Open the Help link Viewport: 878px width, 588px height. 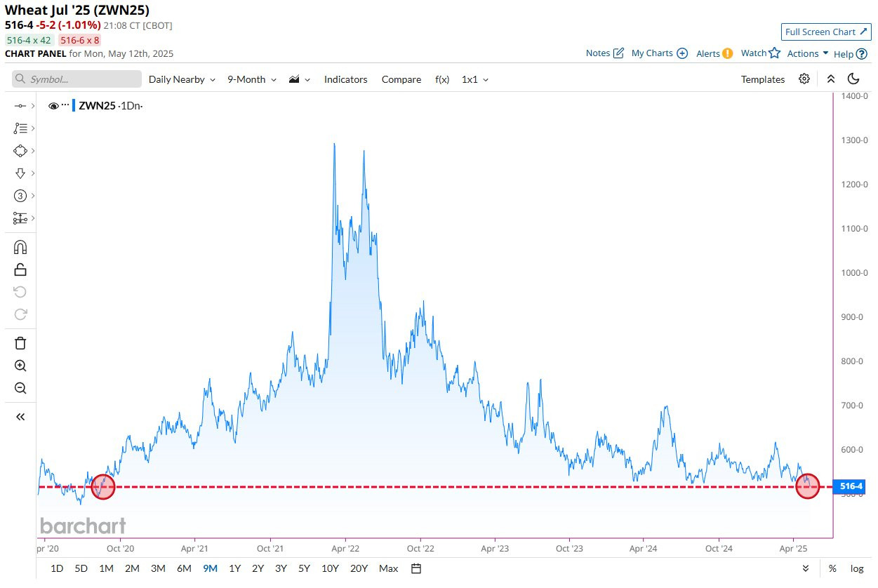(850, 54)
